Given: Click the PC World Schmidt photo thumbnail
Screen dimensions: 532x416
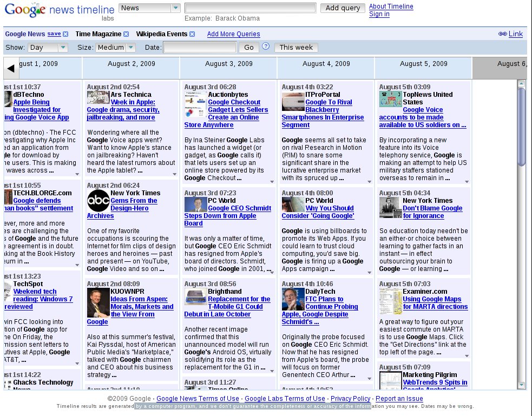Looking at the screenshot, I should [x=195, y=204].
